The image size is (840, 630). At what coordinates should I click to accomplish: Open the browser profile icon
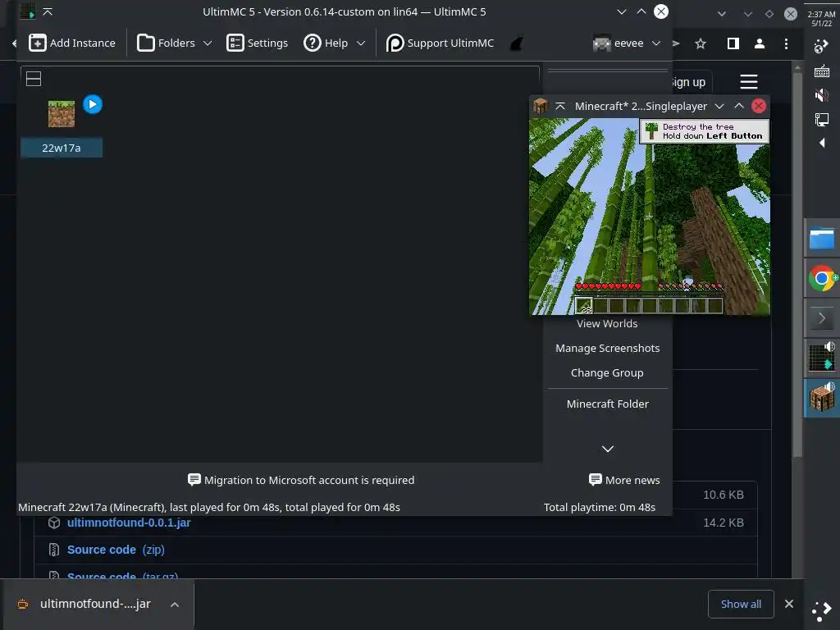tap(759, 43)
